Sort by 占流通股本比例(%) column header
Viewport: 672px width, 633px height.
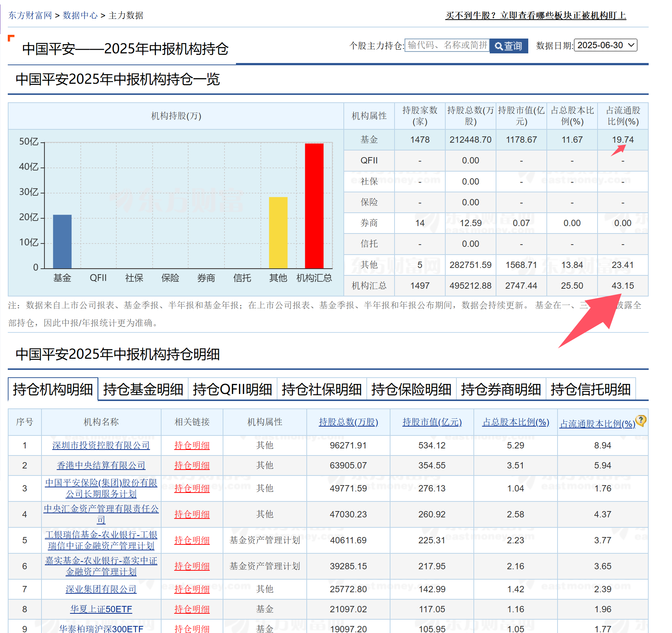click(598, 424)
